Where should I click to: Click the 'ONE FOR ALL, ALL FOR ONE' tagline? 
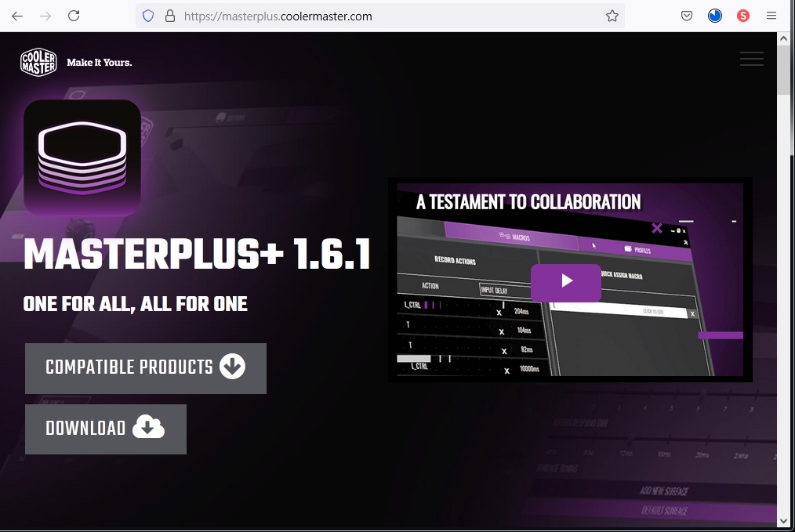coord(136,304)
